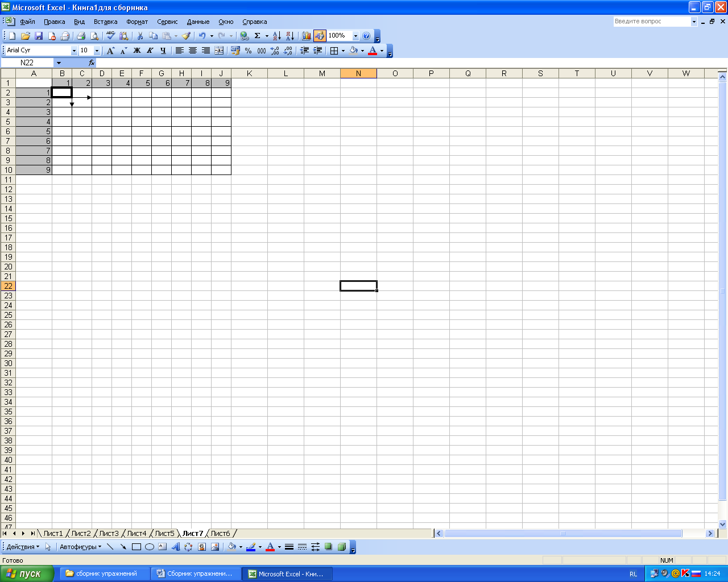
Task: Open Print Preview from the toolbar
Action: 94,36
